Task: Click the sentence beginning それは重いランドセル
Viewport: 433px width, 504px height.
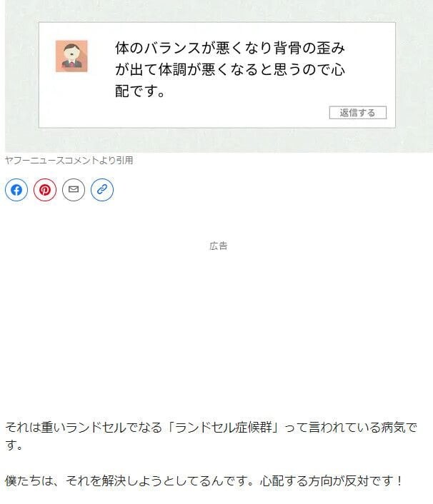Action: tap(211, 436)
